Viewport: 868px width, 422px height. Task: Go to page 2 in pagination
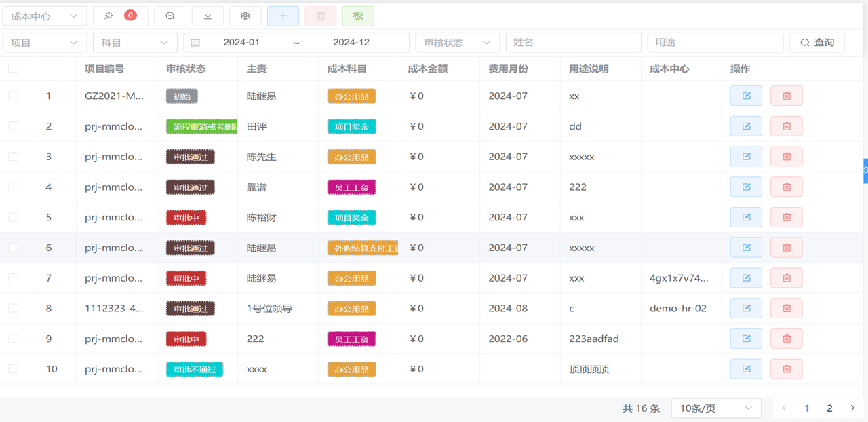click(x=829, y=408)
